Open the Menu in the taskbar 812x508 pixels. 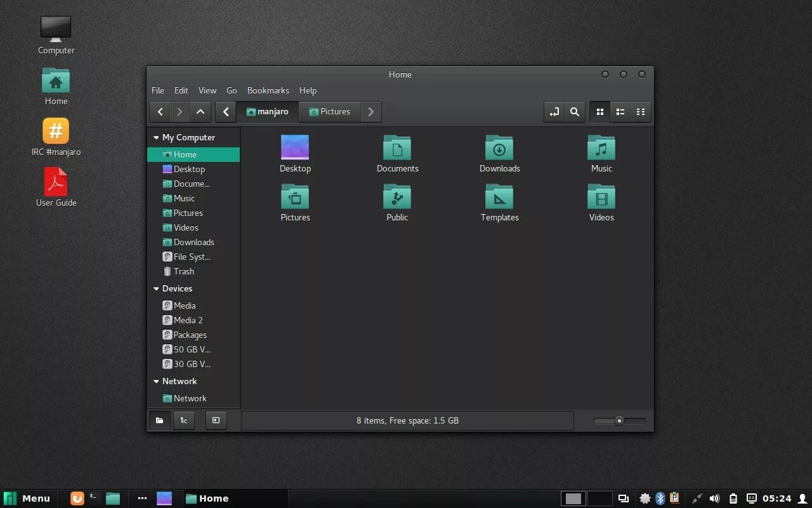pos(28,498)
